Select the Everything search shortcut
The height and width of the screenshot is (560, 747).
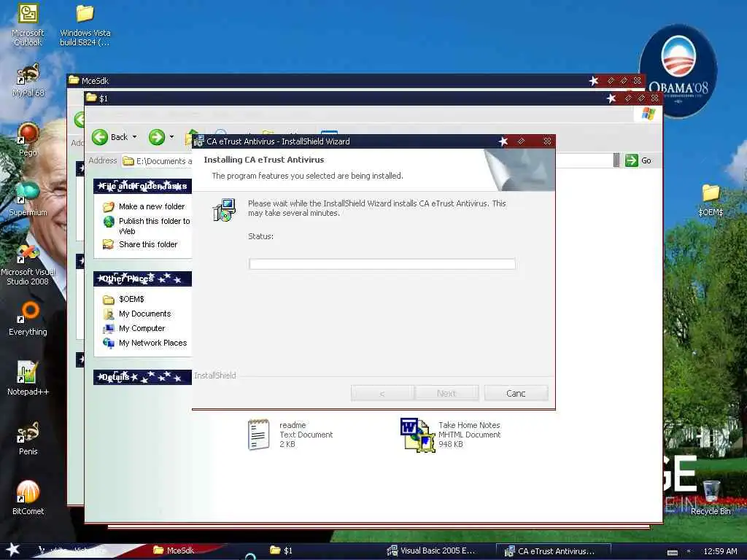[x=28, y=319]
